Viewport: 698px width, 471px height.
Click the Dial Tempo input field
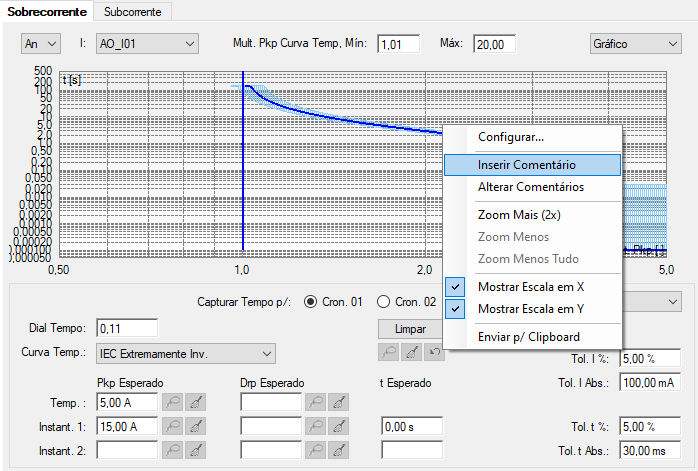127,329
